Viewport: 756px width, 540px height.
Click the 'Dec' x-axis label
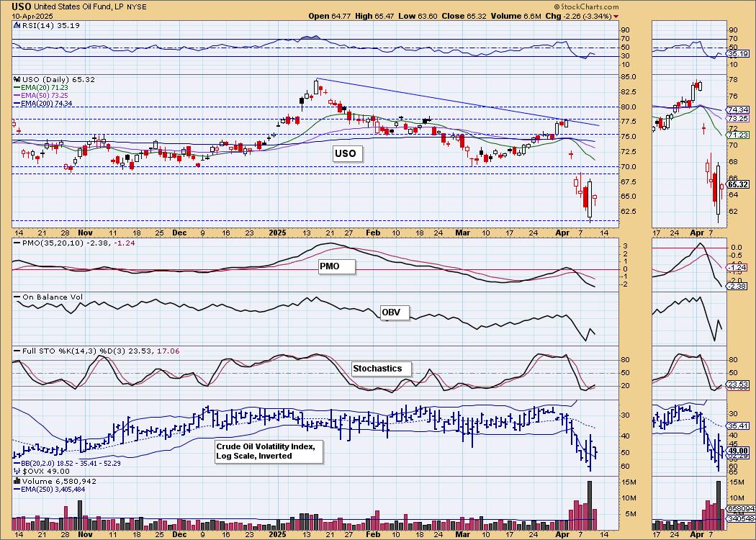(x=180, y=233)
